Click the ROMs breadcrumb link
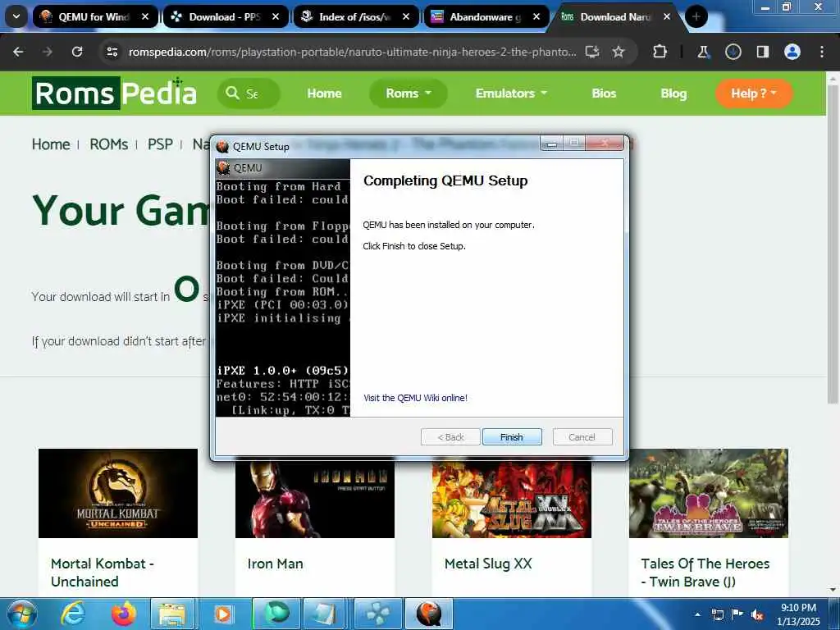Image resolution: width=840 pixels, height=630 pixels. click(109, 144)
